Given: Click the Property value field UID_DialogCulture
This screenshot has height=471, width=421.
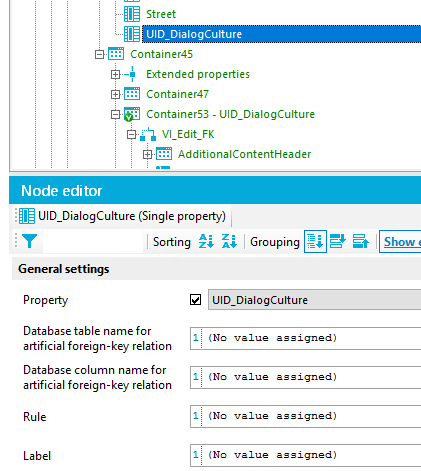Looking at the screenshot, I should [314, 300].
